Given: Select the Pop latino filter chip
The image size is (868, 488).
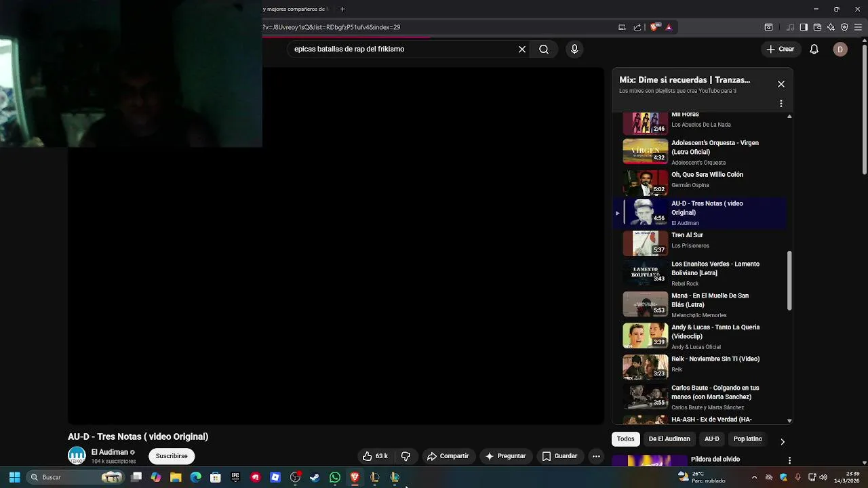Looking at the screenshot, I should point(748,439).
